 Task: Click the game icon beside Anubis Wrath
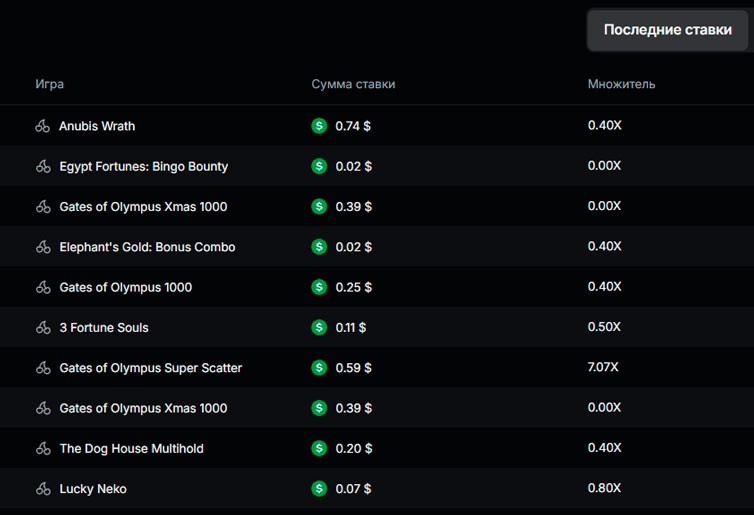pos(43,126)
